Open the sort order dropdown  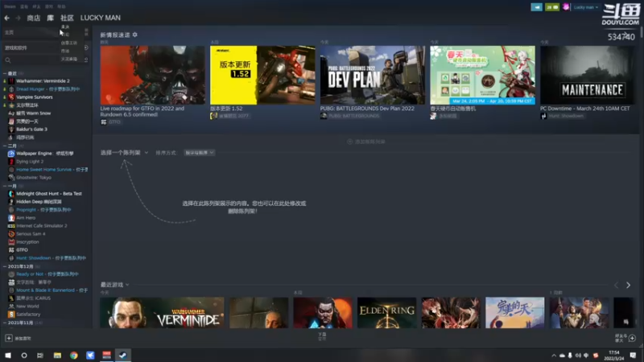(199, 153)
